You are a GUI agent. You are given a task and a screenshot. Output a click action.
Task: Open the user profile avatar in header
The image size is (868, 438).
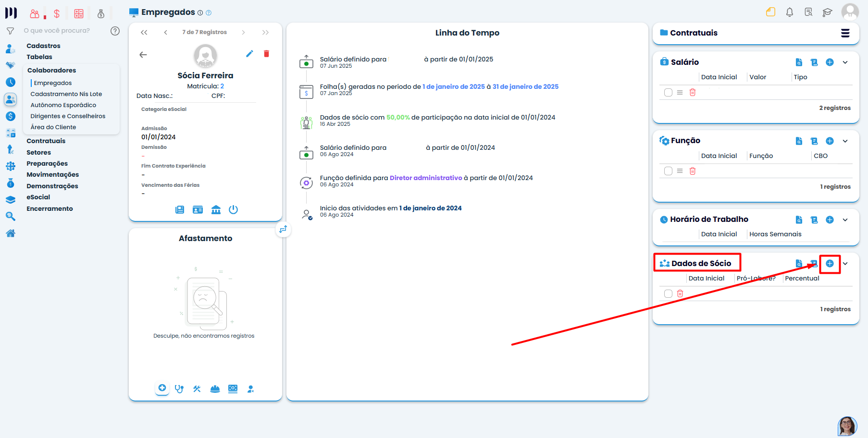(850, 12)
